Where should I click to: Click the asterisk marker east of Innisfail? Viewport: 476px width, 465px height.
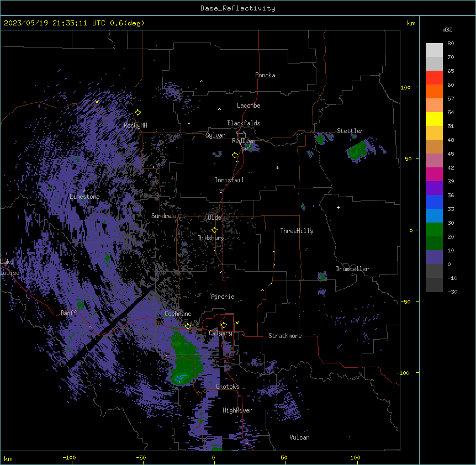277,167
